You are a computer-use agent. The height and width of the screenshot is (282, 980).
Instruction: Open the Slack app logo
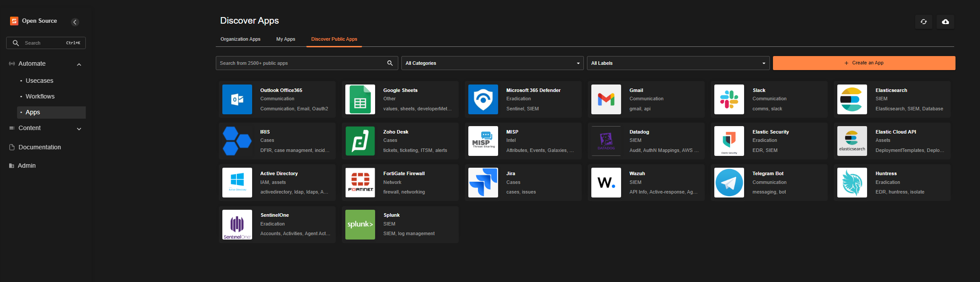tap(729, 99)
